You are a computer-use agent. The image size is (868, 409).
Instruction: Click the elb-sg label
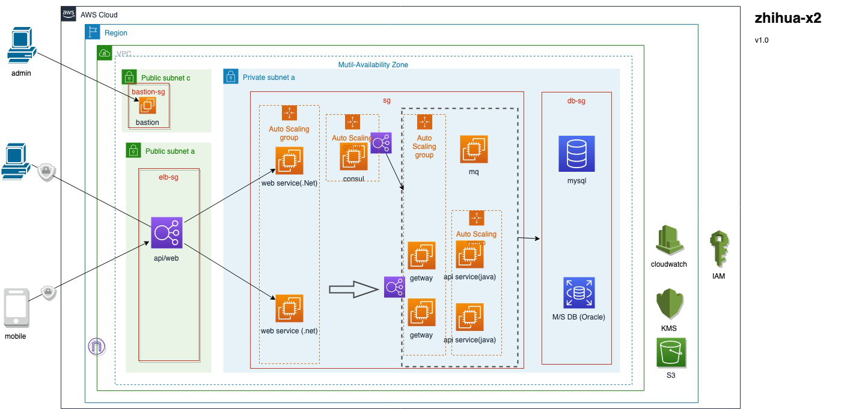(x=168, y=177)
